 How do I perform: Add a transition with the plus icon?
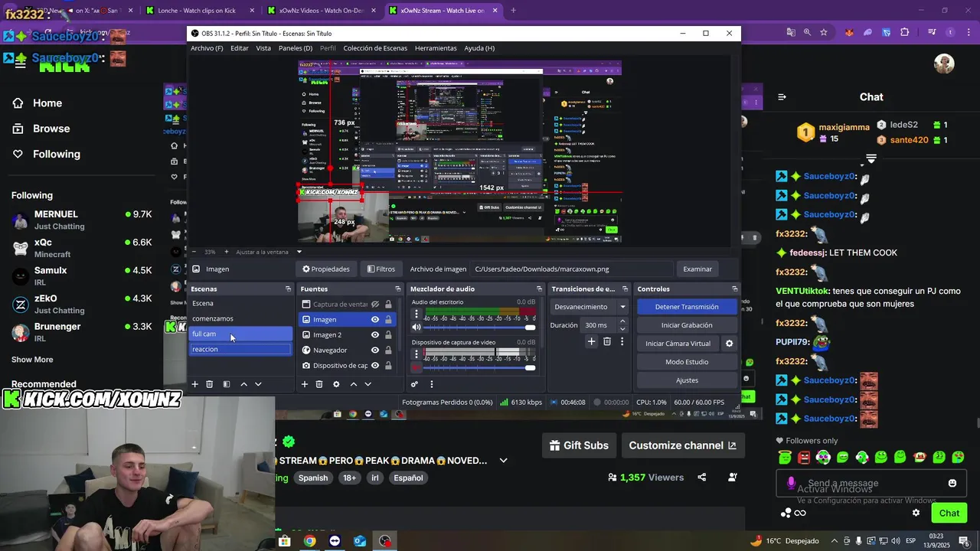coord(591,341)
